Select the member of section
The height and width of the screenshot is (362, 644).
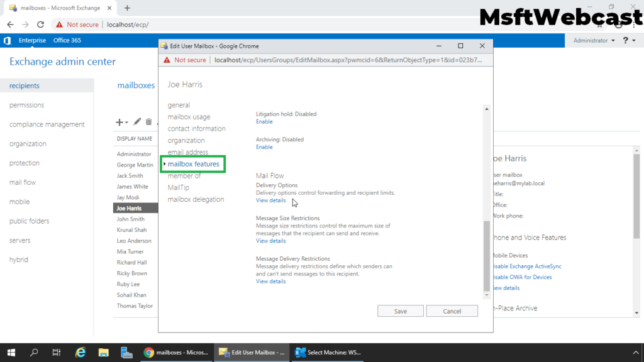point(184,176)
